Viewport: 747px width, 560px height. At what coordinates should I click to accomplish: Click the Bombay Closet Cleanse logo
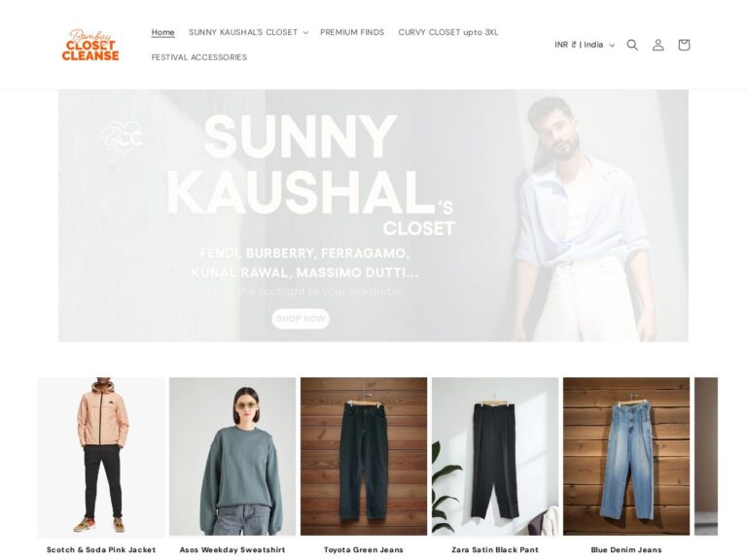click(90, 46)
